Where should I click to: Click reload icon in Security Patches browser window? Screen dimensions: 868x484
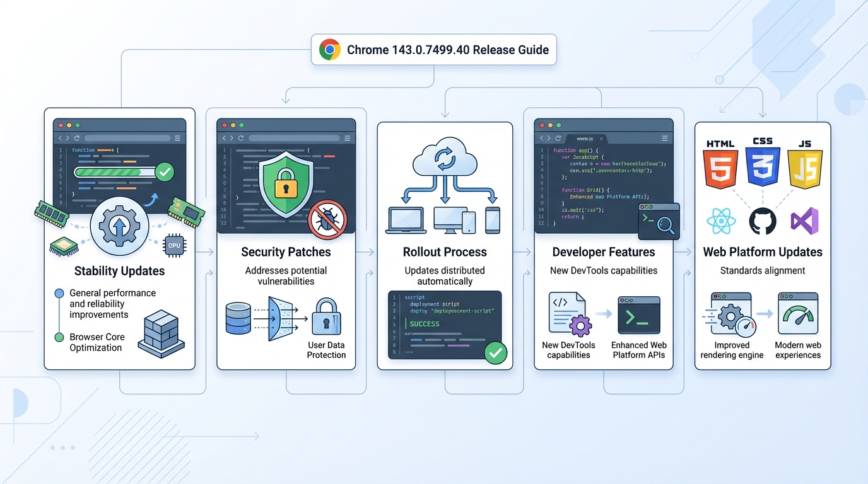(x=241, y=138)
